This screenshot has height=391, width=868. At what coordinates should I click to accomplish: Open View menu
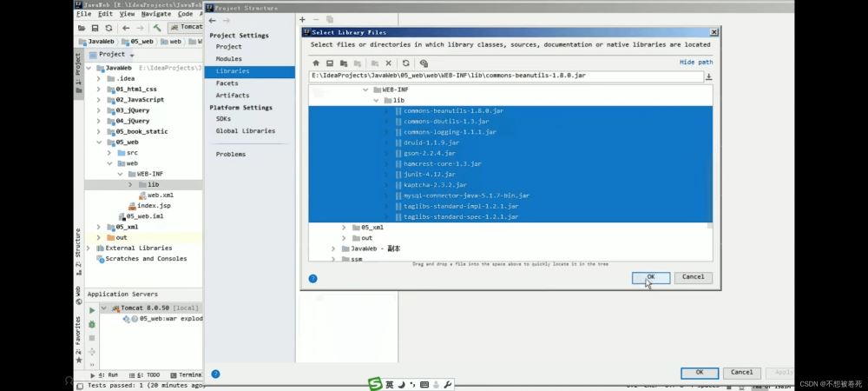[127, 14]
